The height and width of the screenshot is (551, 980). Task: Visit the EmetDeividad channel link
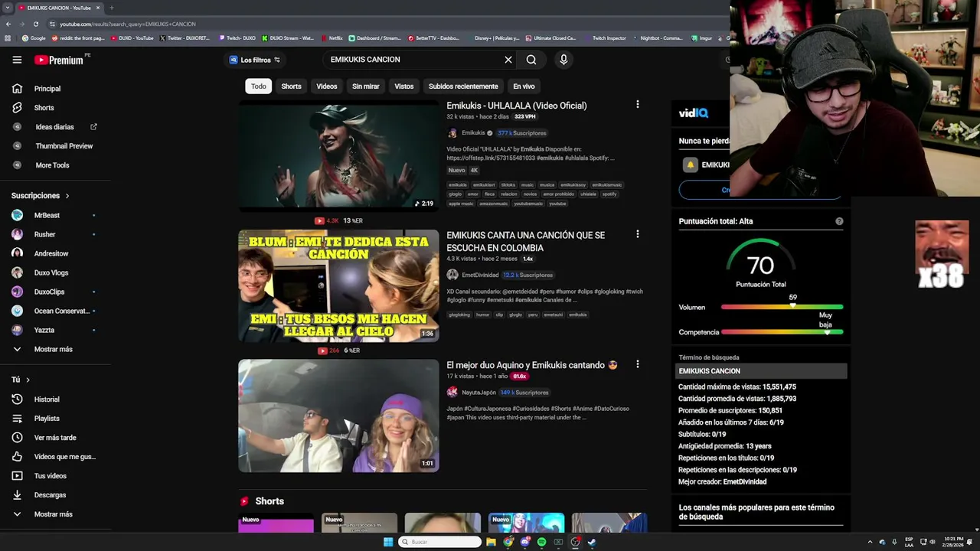(480, 275)
